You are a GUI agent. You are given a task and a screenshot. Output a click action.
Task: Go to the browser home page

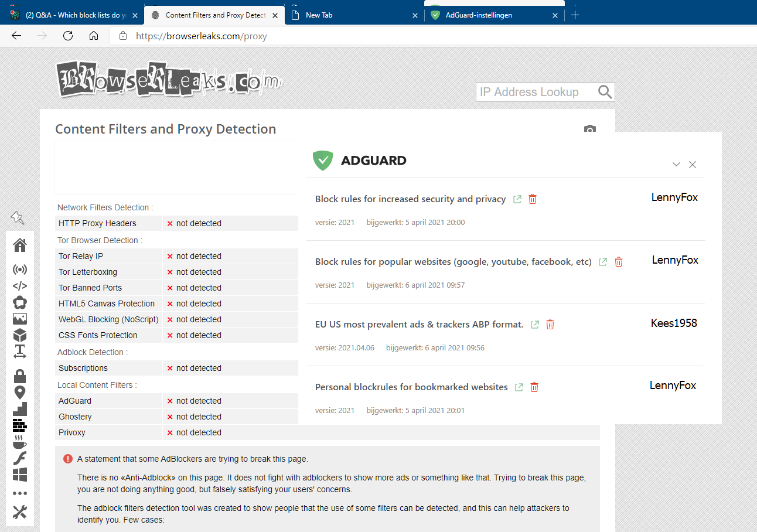click(x=94, y=36)
